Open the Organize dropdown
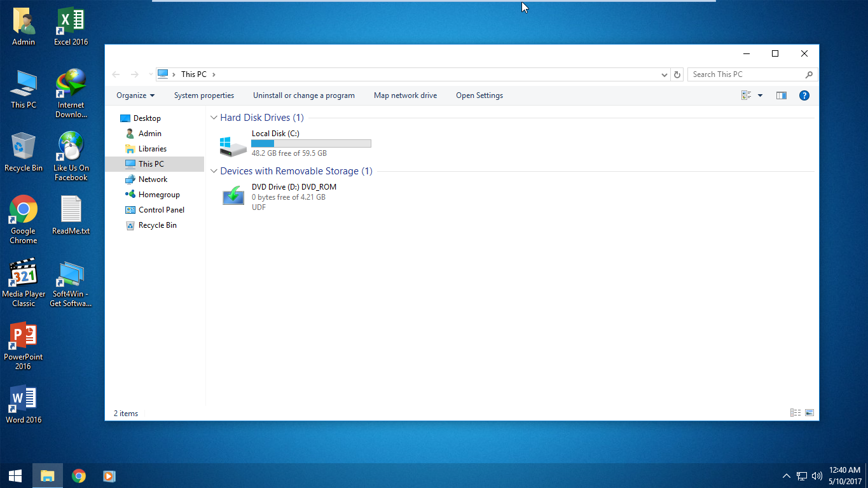Screen dimensions: 868x488 coord(134,95)
